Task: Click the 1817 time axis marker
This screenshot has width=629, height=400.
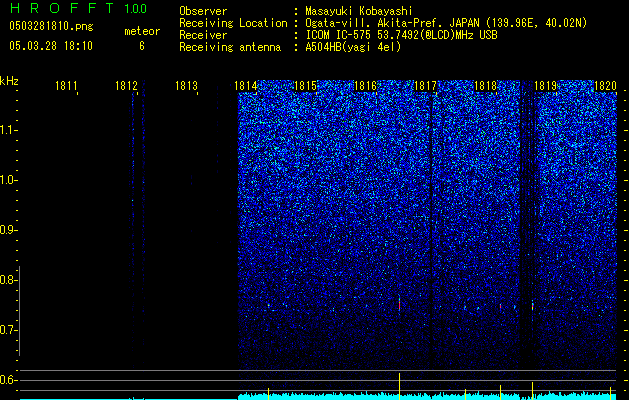Action: 425,86
